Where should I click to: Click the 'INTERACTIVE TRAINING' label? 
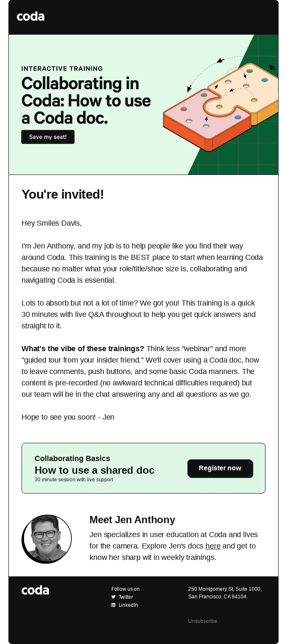tap(62, 68)
